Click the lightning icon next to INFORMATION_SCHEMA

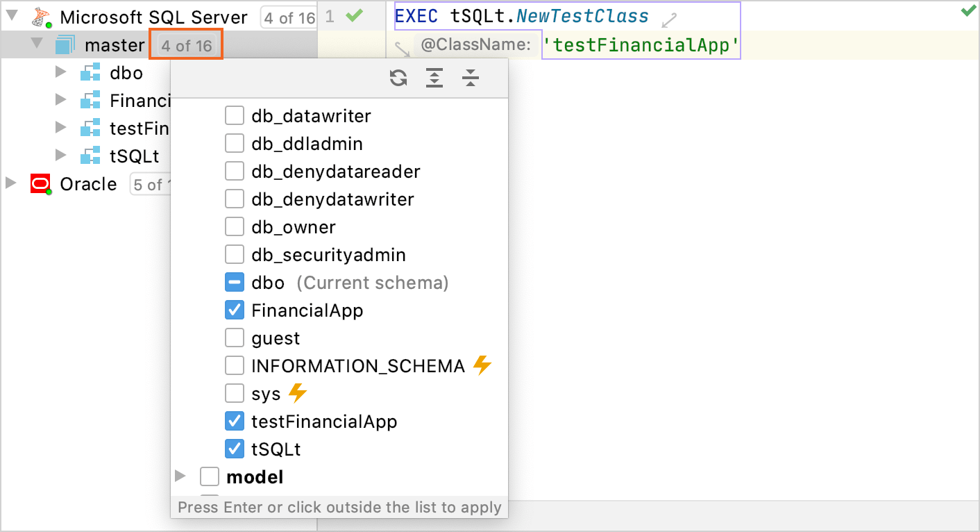(482, 365)
